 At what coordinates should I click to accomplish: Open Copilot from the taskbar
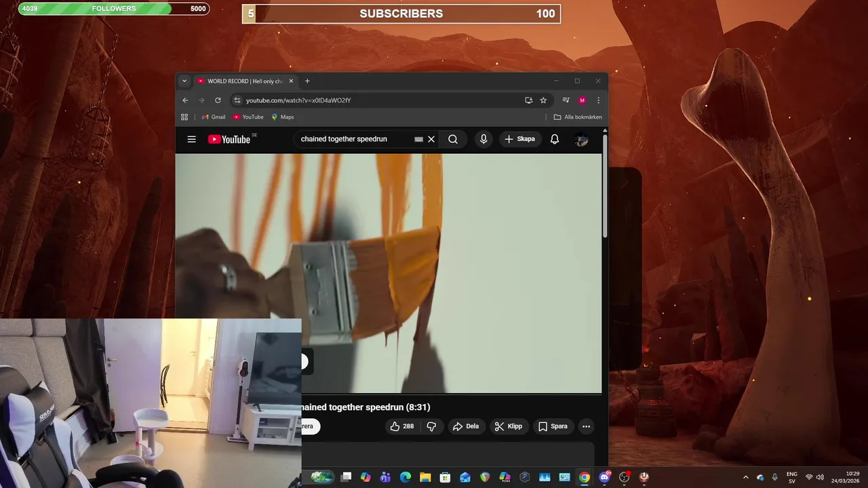(366, 477)
